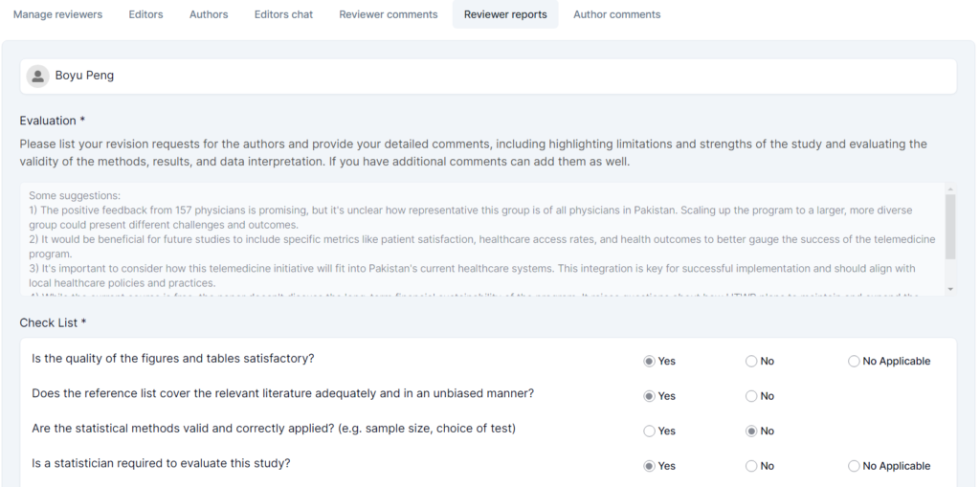Select the Reviewer reports tab
The image size is (980, 487).
[505, 14]
